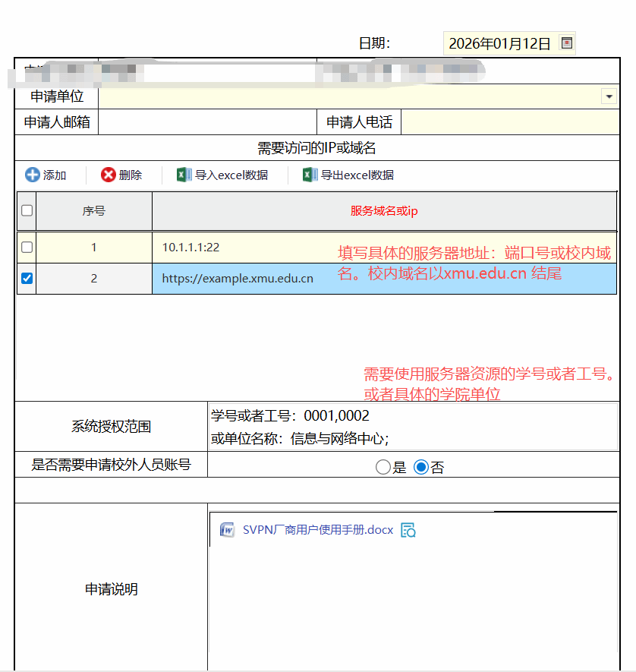Screen dimensions: 636x672
Task: Expand the 申请单位 dropdown arrow
Action: 609,96
